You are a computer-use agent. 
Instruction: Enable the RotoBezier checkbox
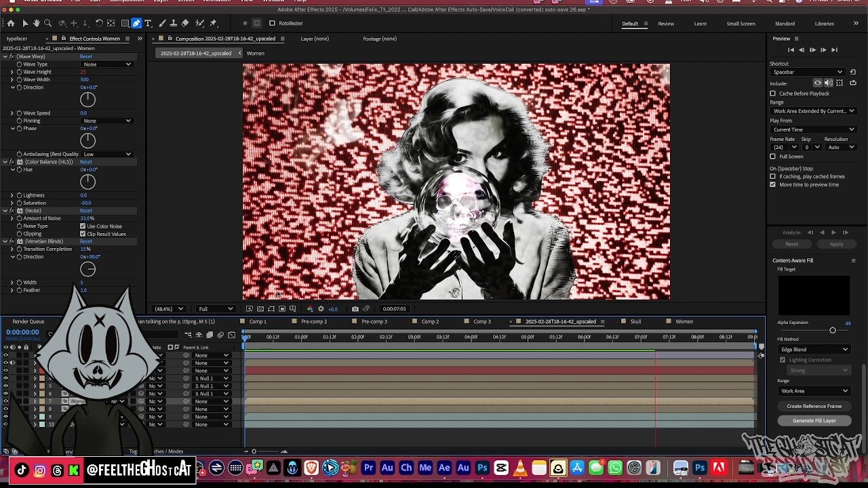[x=272, y=23]
